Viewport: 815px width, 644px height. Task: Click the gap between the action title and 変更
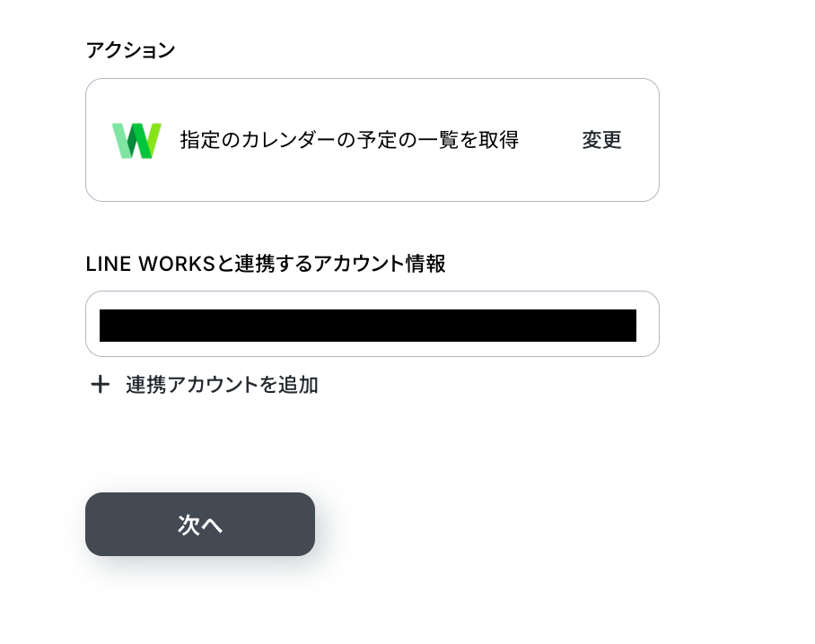[x=550, y=140]
